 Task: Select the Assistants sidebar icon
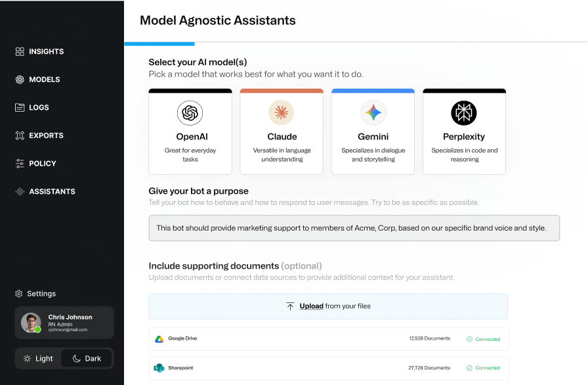[20, 191]
